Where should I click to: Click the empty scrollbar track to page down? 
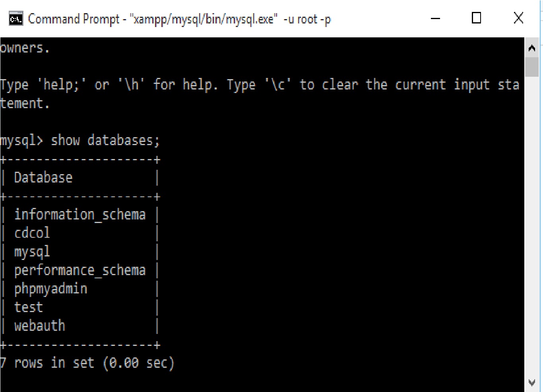tap(532, 219)
